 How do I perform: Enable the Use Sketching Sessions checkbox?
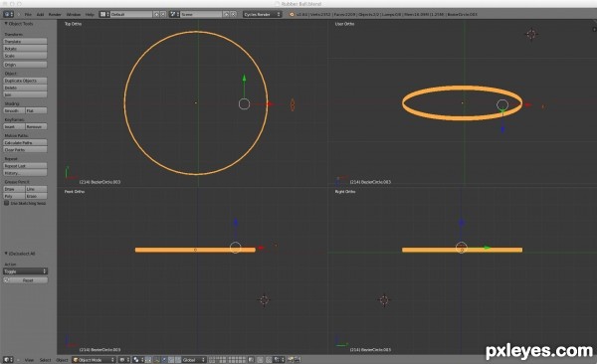pos(7,203)
